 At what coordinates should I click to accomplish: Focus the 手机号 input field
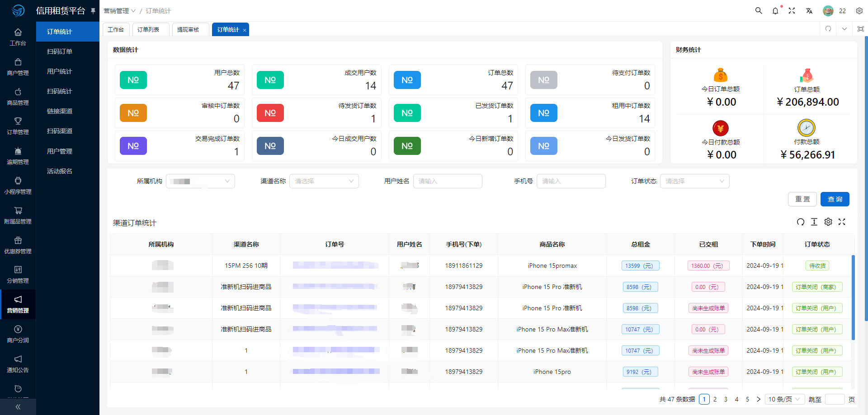pos(571,181)
